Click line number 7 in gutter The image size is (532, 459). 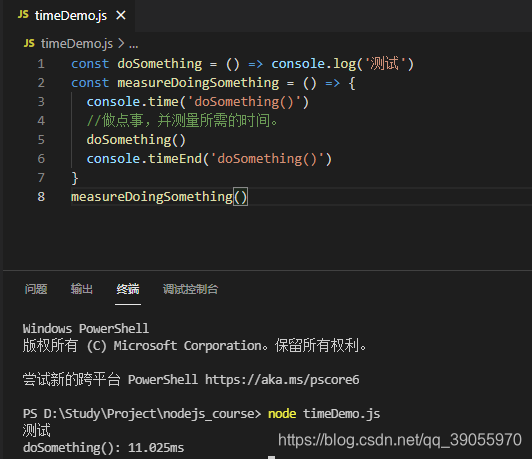coord(41,178)
